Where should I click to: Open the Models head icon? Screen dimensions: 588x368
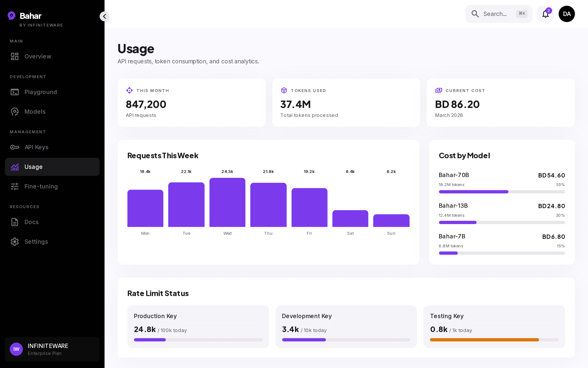pos(14,112)
